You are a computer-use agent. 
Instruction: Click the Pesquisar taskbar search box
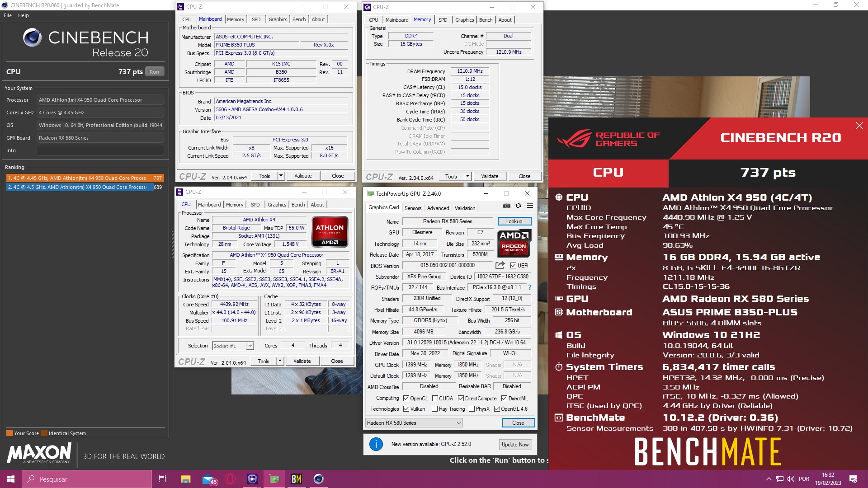click(87, 479)
